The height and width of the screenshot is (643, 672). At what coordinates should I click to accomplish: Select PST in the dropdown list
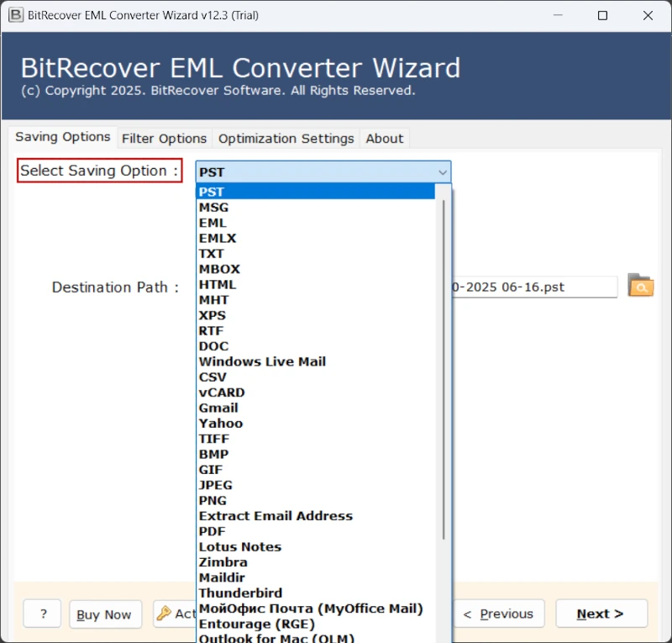(316, 192)
